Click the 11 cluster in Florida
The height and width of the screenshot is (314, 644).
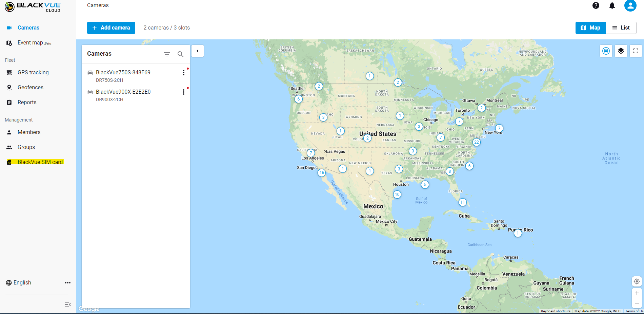pos(463,202)
